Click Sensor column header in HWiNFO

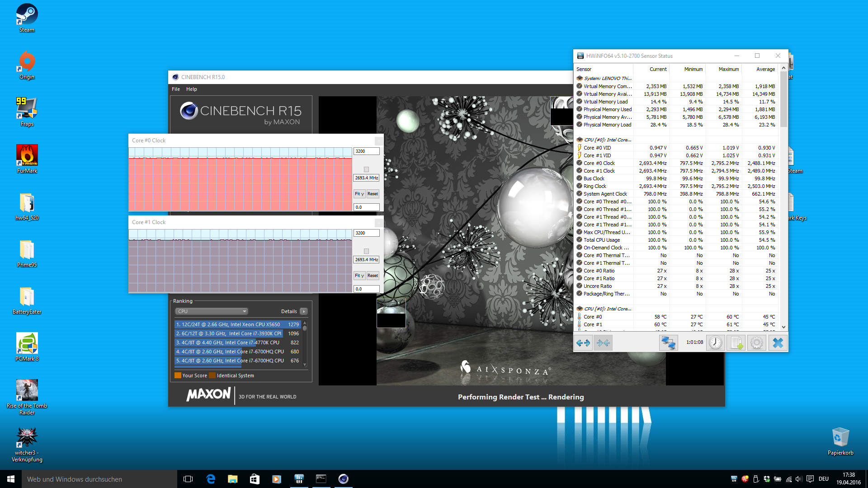point(604,69)
